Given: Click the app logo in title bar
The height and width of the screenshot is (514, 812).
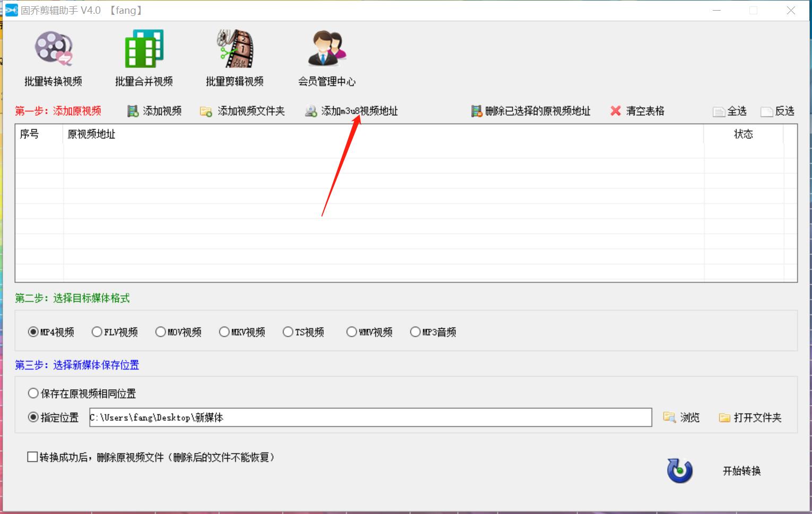Looking at the screenshot, I should 11,11.
